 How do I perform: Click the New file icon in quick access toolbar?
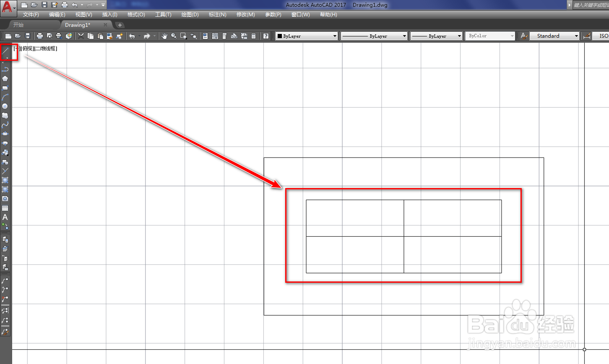click(x=24, y=5)
